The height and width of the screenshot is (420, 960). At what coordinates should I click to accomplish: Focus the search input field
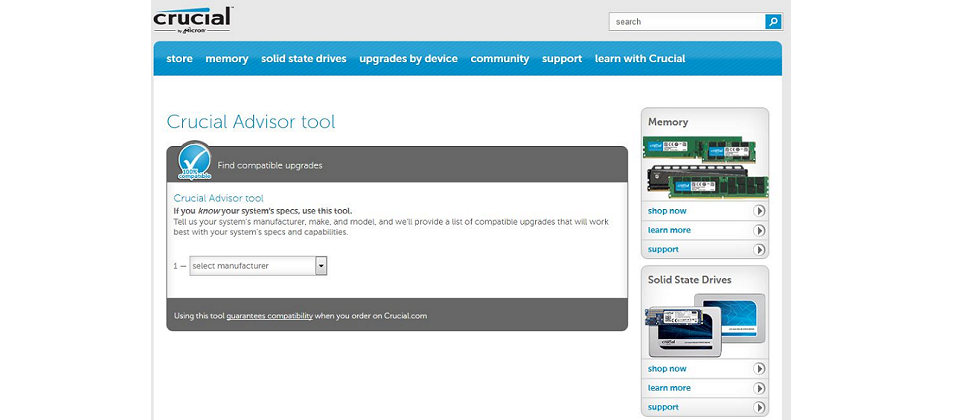tap(687, 21)
